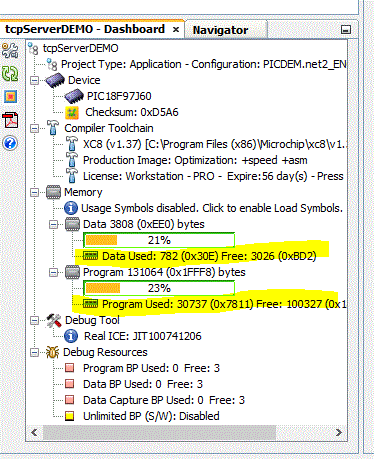374x459 pixels.
Task: Select Program BP Used: 0 Free: 3 row
Action: point(151,368)
